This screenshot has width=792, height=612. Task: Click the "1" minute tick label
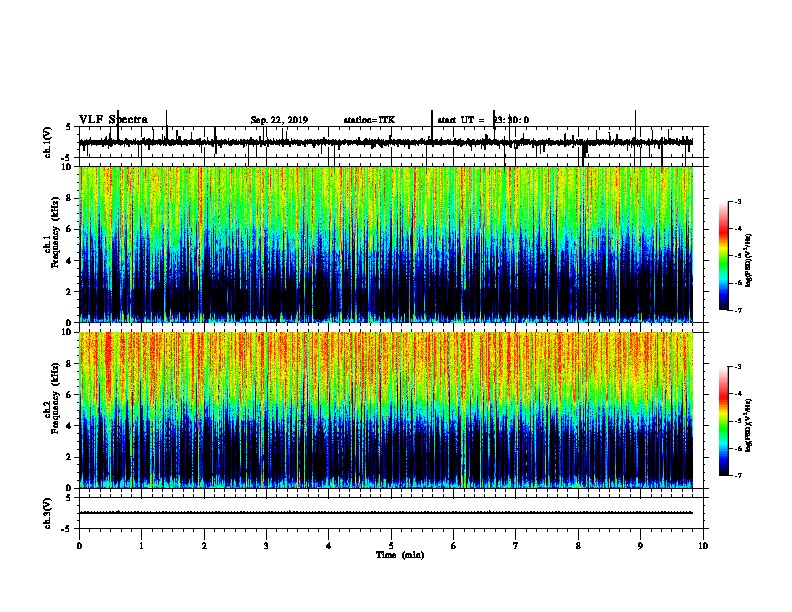tap(142, 546)
